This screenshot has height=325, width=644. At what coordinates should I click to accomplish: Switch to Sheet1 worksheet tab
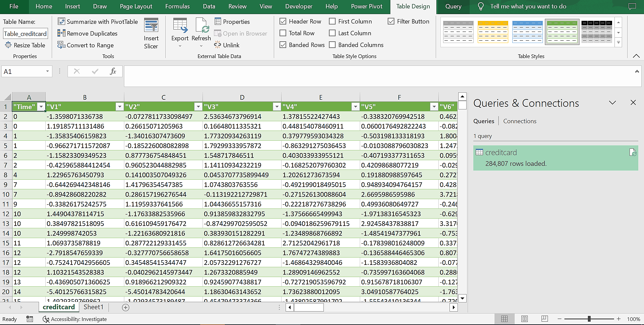[93, 307]
